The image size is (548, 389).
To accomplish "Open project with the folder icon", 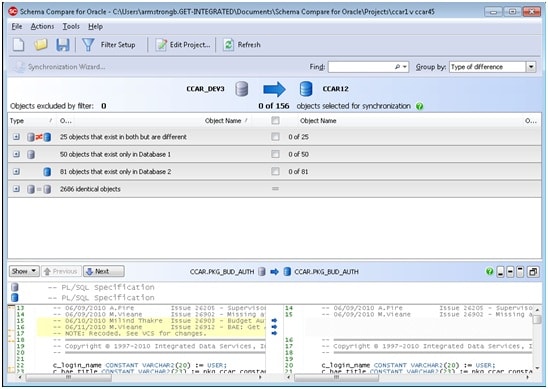I will click(41, 45).
